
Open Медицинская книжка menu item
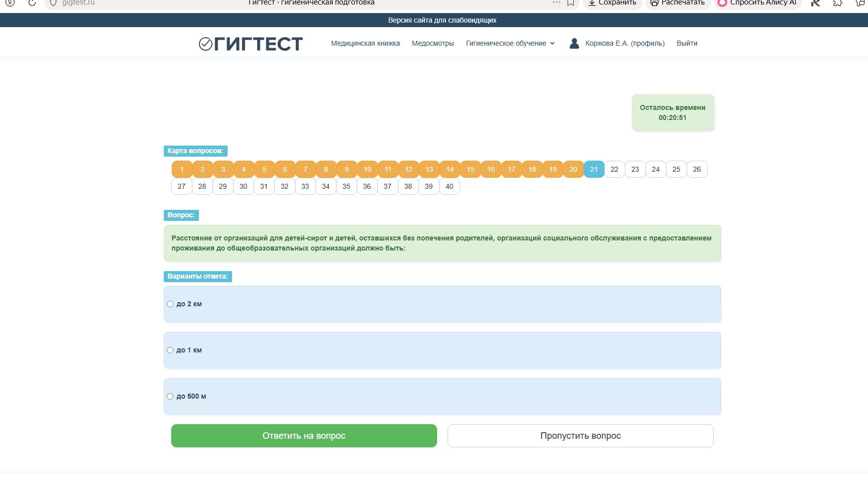click(x=365, y=43)
